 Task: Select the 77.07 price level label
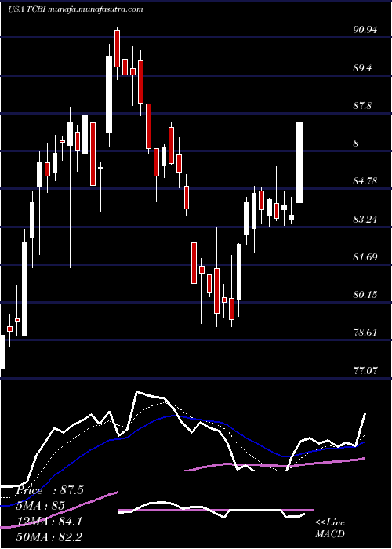click(365, 370)
